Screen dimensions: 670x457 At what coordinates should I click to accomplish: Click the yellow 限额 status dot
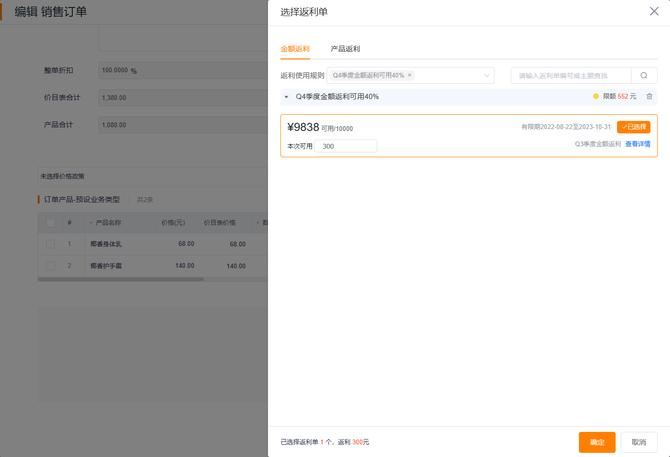(x=596, y=97)
